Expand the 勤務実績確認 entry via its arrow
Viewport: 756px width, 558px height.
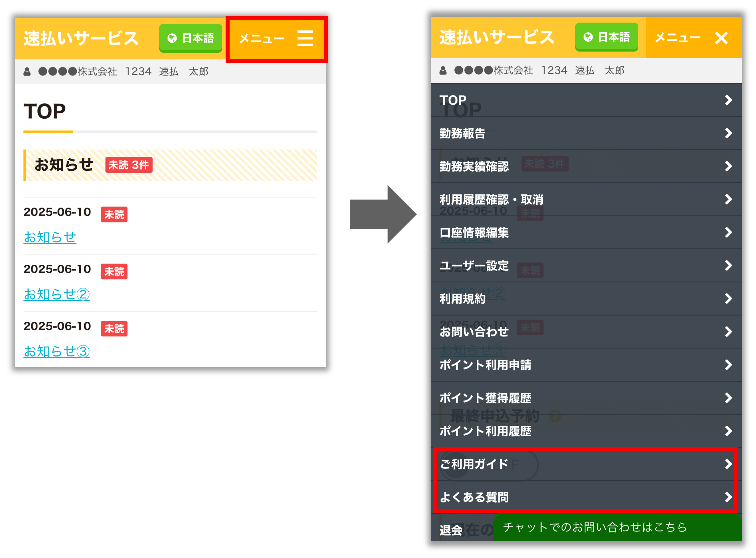point(728,166)
